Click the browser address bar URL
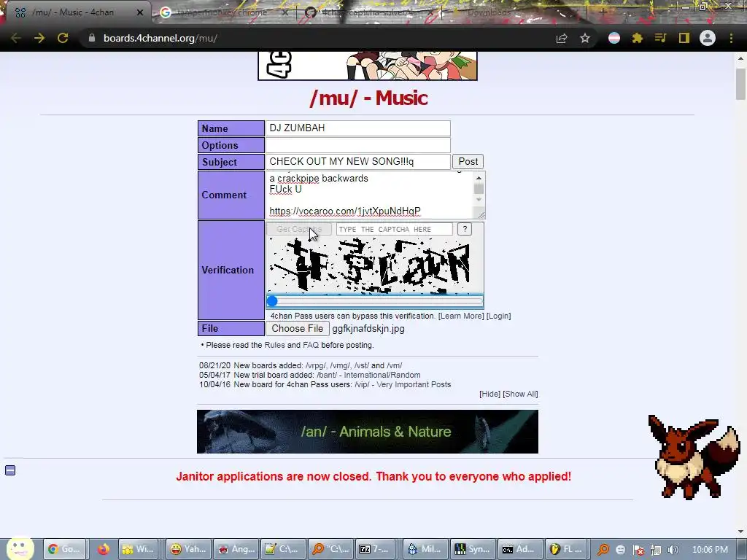The height and width of the screenshot is (560, 747). point(160,38)
